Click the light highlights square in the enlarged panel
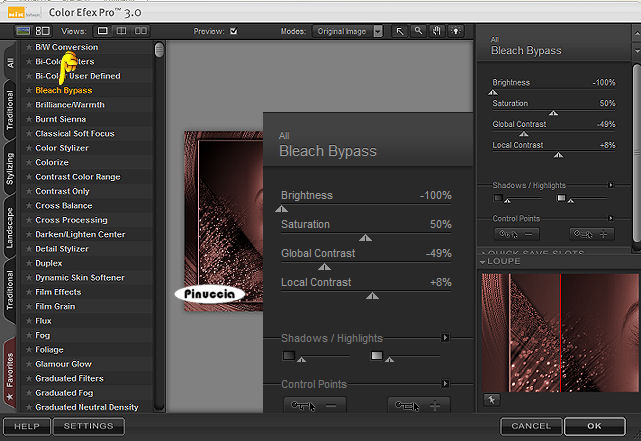Viewport: 641px width, 441px height. (x=377, y=356)
